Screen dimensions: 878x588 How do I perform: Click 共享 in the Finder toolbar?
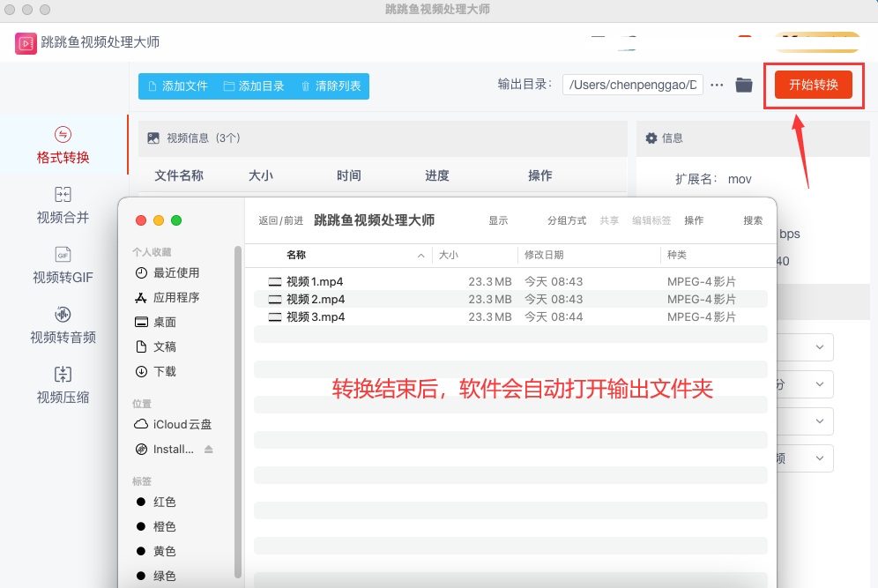pyautogui.click(x=609, y=220)
